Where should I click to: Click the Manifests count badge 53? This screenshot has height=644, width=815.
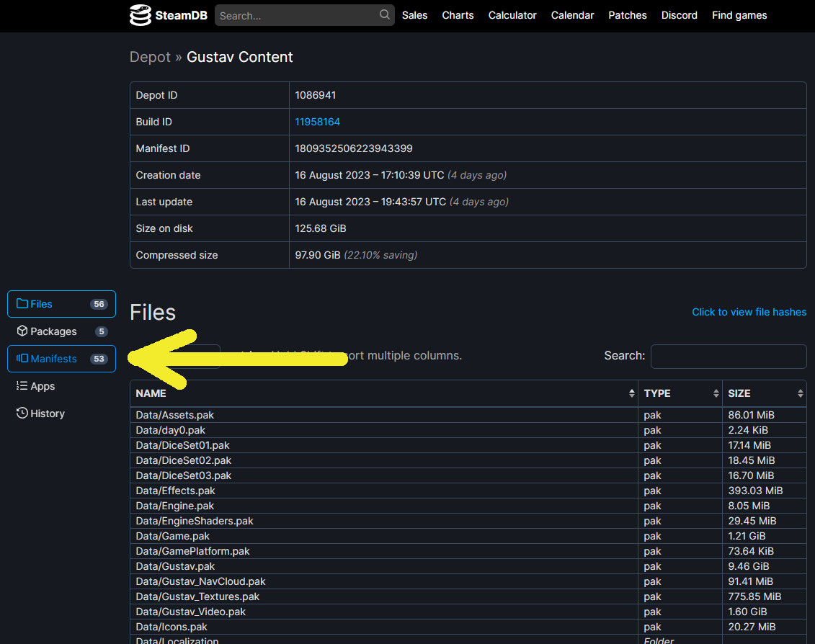[x=99, y=359]
